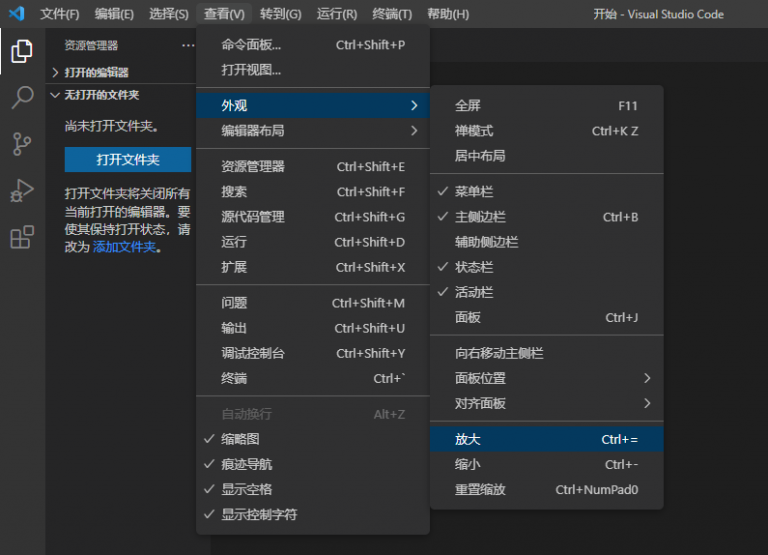Toggle 活动栏 visibility
The image size is (768, 555).
pyautogui.click(x=547, y=292)
